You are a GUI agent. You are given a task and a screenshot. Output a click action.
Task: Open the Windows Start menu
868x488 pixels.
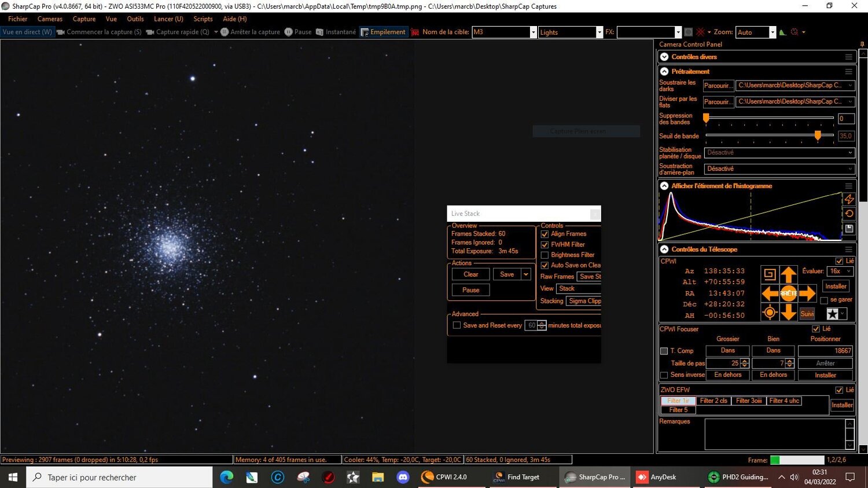click(x=13, y=477)
